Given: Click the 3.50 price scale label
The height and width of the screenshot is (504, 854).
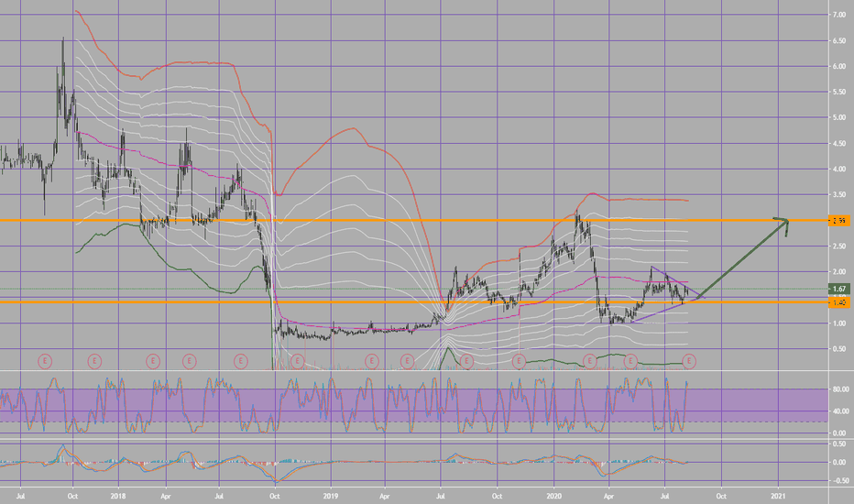Looking at the screenshot, I should (839, 194).
